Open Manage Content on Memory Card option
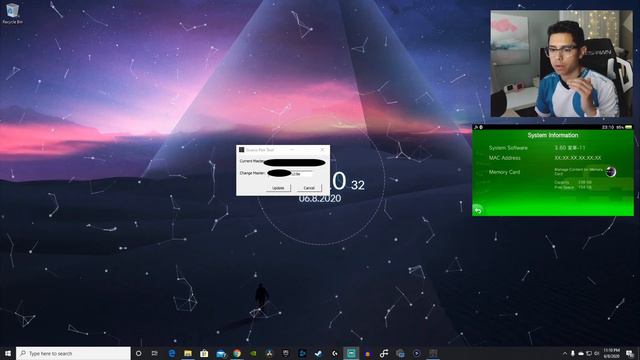640x360 pixels. [584, 171]
